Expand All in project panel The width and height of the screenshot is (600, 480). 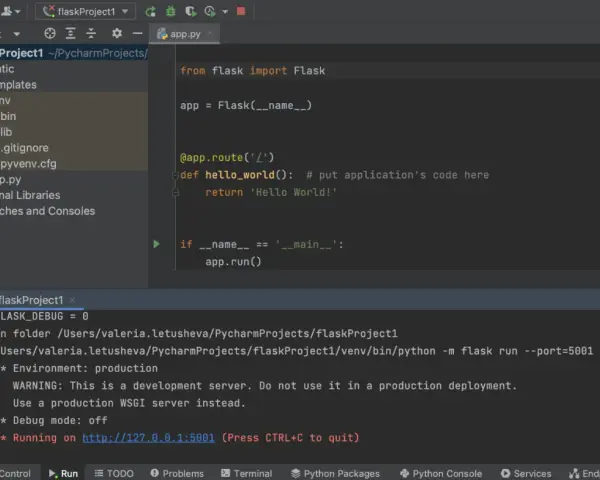pos(70,34)
